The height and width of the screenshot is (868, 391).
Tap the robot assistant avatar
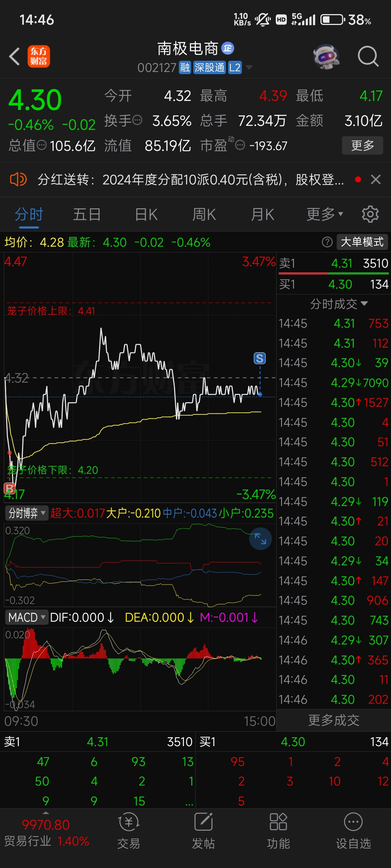coord(326,57)
